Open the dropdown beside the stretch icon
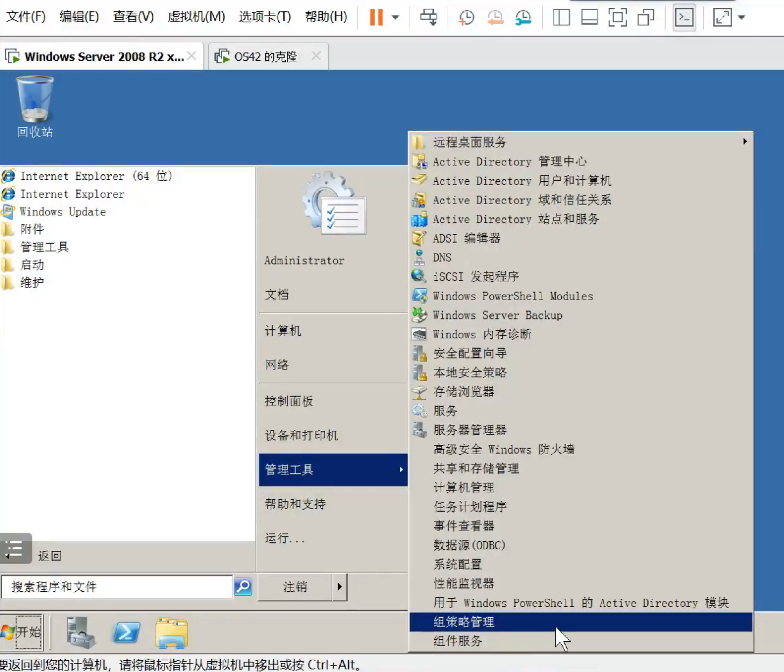784x672 pixels. click(741, 17)
